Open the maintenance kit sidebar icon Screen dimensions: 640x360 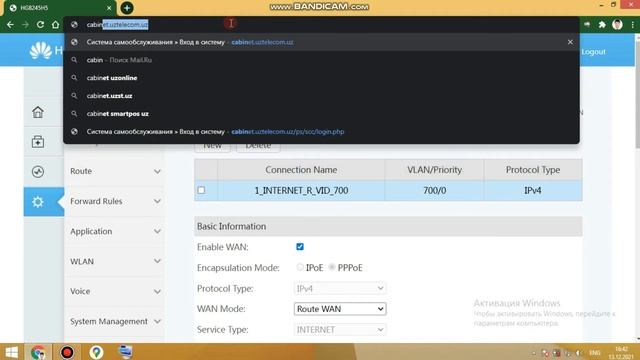[x=38, y=142]
